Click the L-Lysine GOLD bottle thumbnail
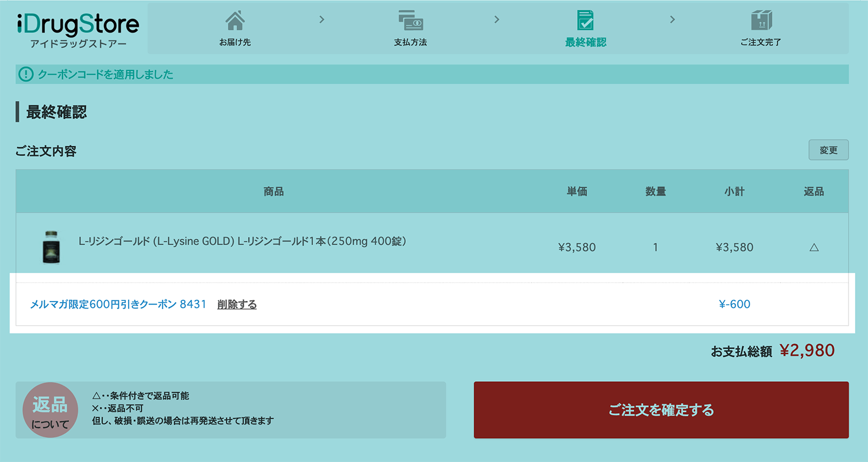This screenshot has height=462, width=868. [51, 247]
